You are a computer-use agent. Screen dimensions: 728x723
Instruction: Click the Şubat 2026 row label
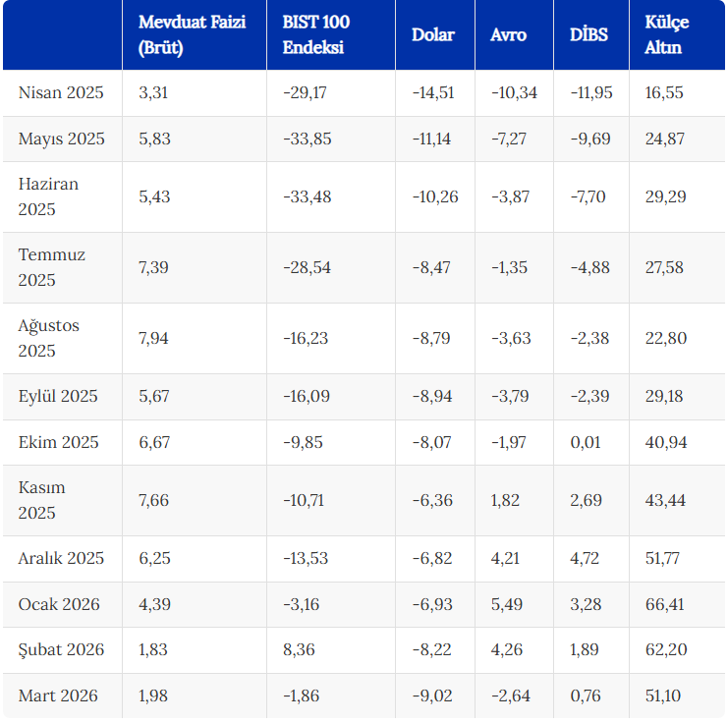click(61, 649)
